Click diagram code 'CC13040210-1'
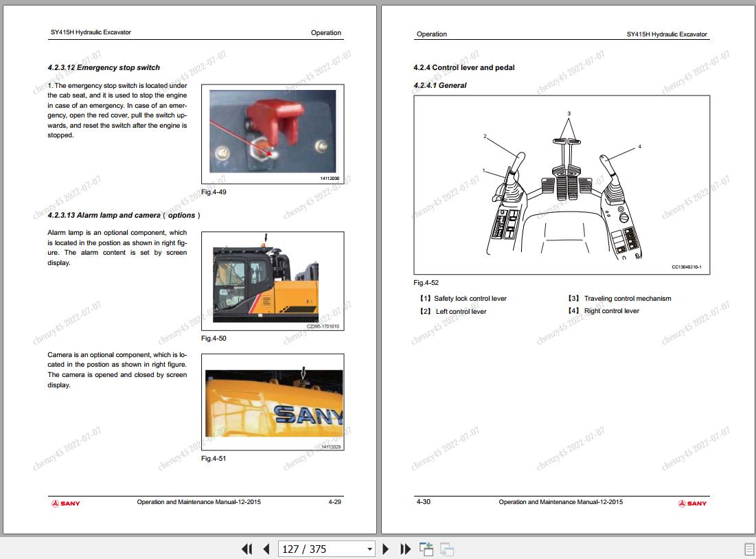 tap(687, 267)
